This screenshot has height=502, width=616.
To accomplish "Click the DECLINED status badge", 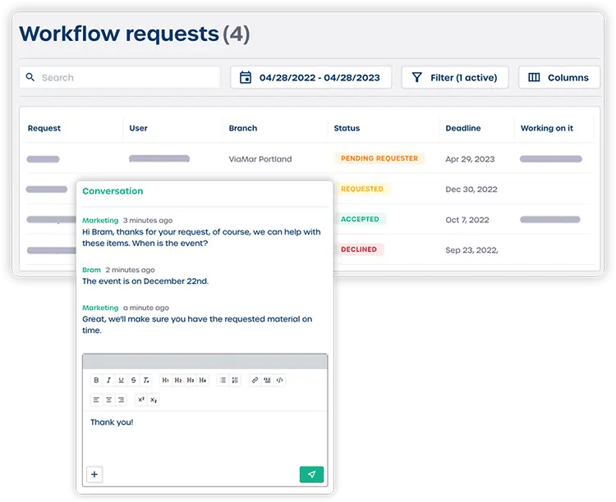I will (359, 249).
